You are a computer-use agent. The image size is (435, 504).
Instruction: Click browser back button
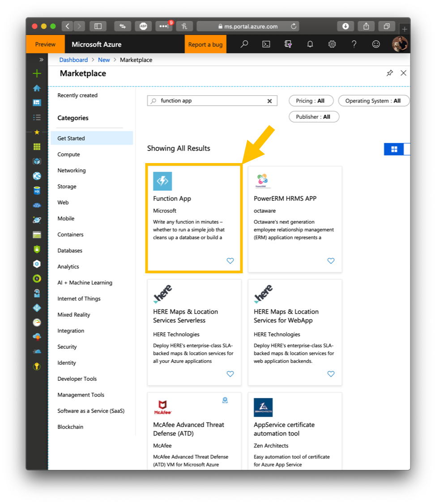[x=67, y=26]
